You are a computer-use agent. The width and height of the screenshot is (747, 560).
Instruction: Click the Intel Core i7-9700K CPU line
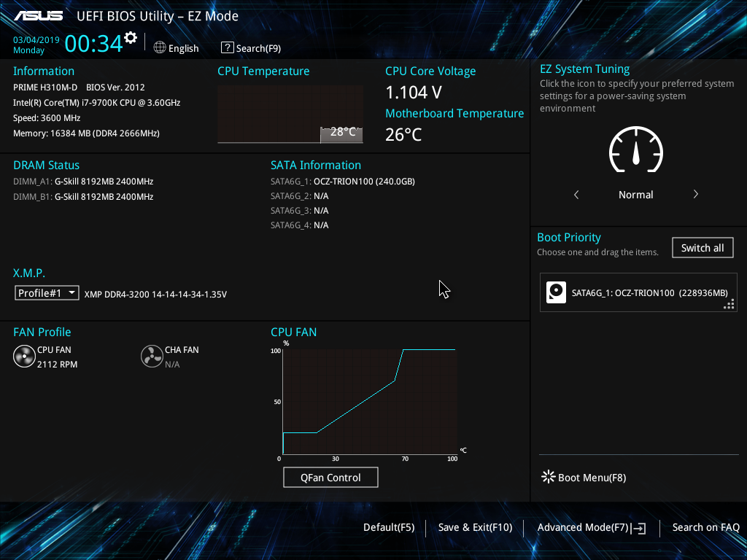(97, 102)
